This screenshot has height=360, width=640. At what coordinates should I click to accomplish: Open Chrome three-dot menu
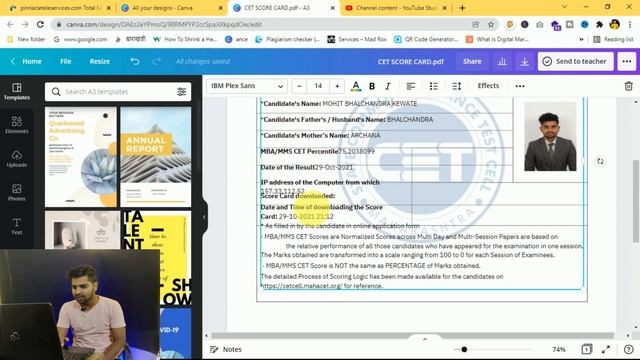click(629, 24)
